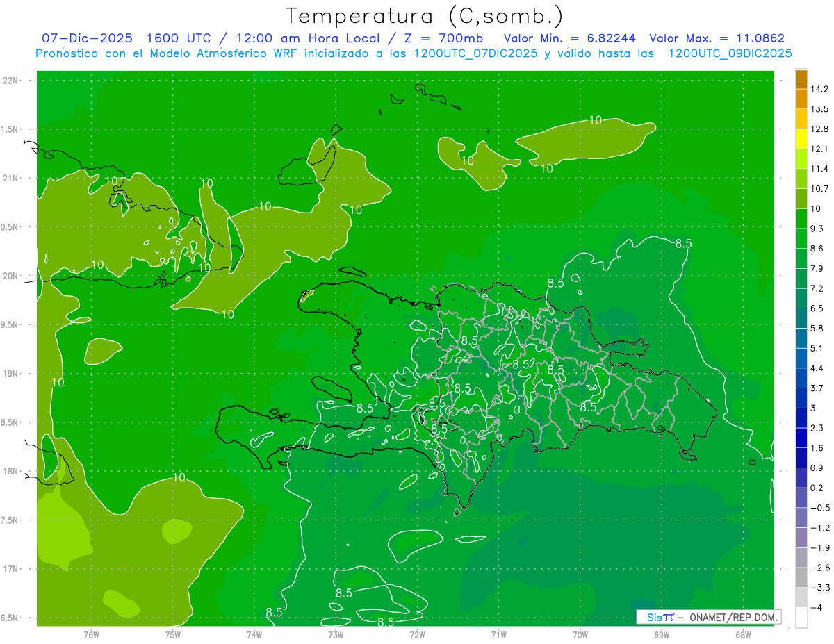The width and height of the screenshot is (834, 644).
Task: Click the '-2.6' colorbar value
Action: [x=819, y=568]
